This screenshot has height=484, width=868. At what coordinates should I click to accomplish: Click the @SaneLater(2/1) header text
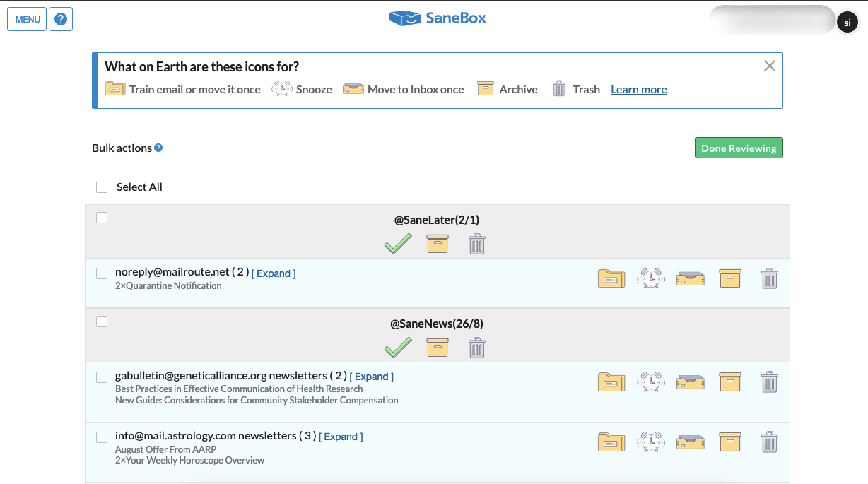pyautogui.click(x=437, y=220)
